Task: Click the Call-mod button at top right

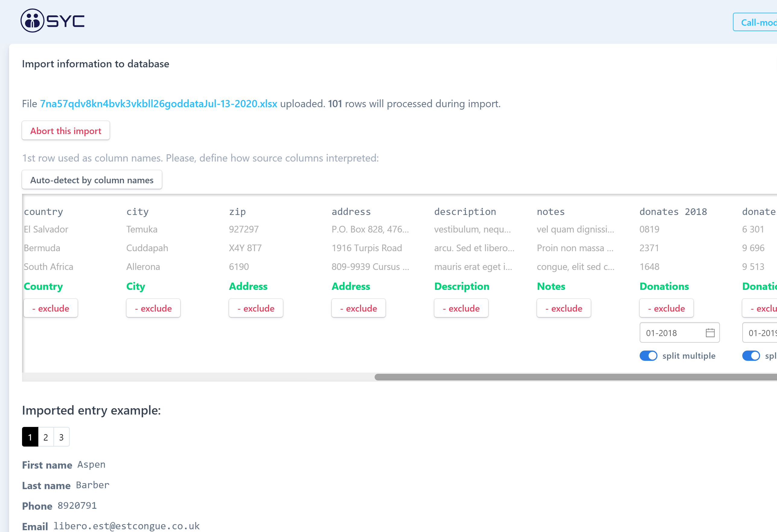Action: click(762, 22)
